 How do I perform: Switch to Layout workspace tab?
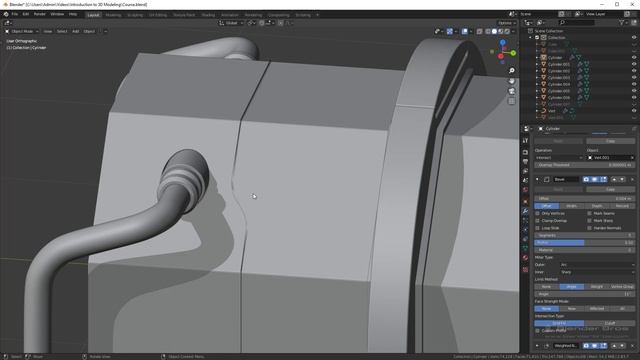click(x=93, y=15)
